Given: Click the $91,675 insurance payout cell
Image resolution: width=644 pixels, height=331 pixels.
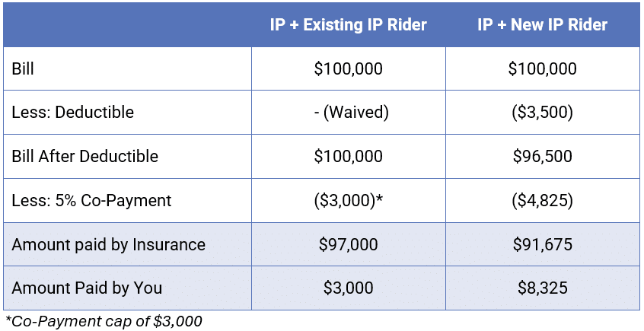Looking at the screenshot, I should [542, 244].
